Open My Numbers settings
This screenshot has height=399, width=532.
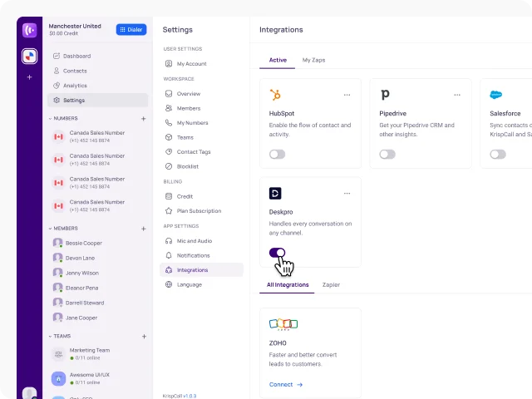pyautogui.click(x=186, y=123)
